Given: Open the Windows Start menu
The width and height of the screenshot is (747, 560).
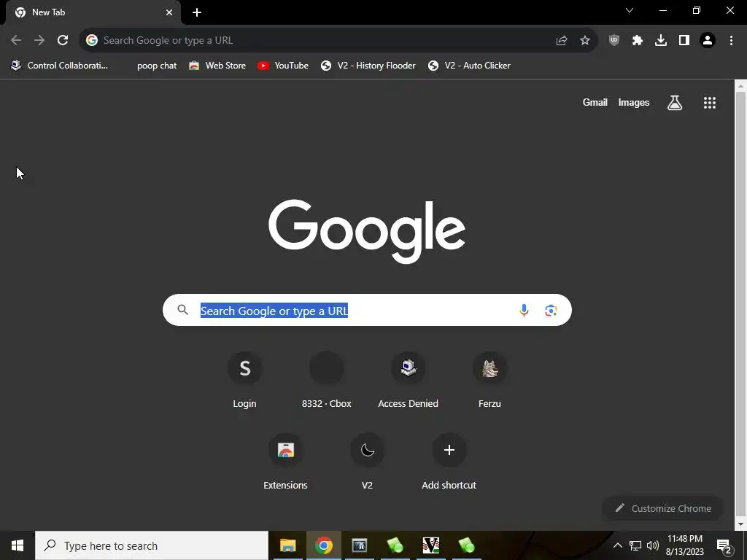Looking at the screenshot, I should pos(18,545).
